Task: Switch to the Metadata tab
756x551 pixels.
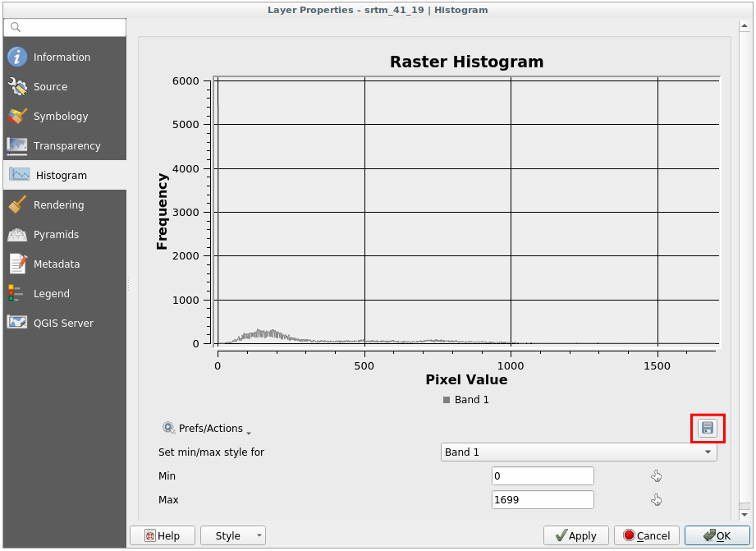Action: [x=56, y=264]
